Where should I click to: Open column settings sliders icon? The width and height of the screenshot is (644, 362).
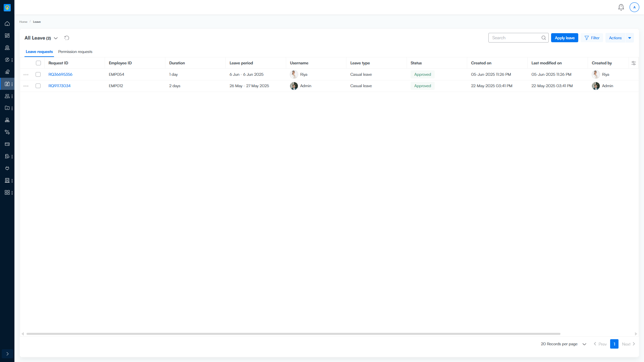[x=634, y=63]
